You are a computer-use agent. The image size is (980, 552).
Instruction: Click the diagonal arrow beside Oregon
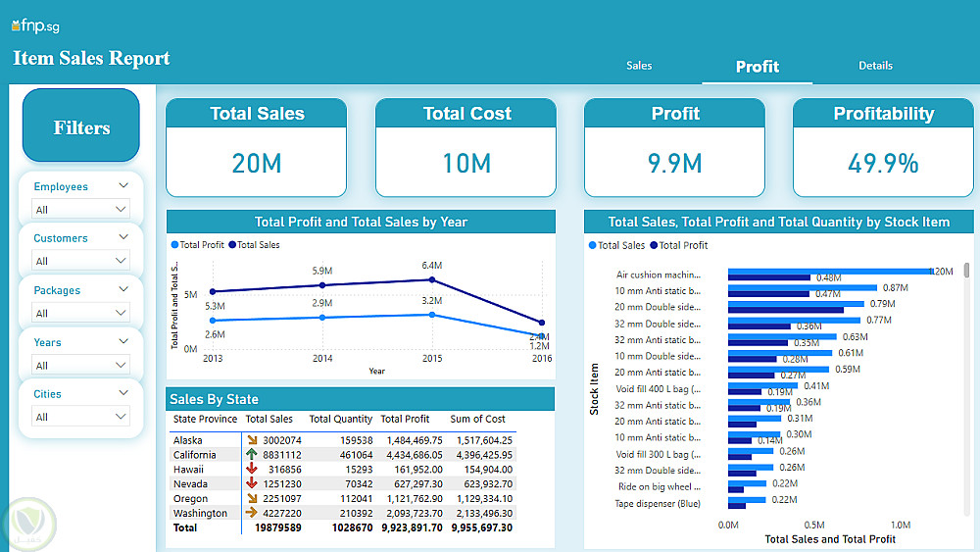click(252, 498)
